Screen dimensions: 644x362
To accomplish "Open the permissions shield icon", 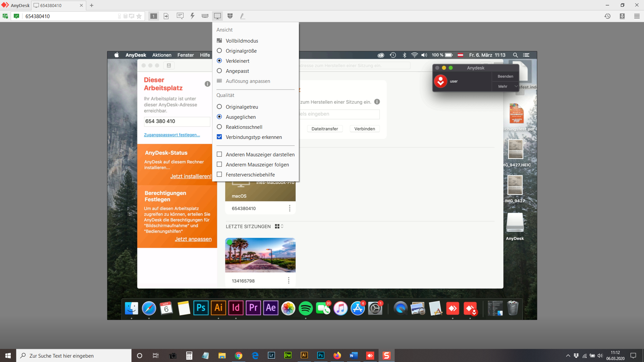I will click(x=230, y=16).
